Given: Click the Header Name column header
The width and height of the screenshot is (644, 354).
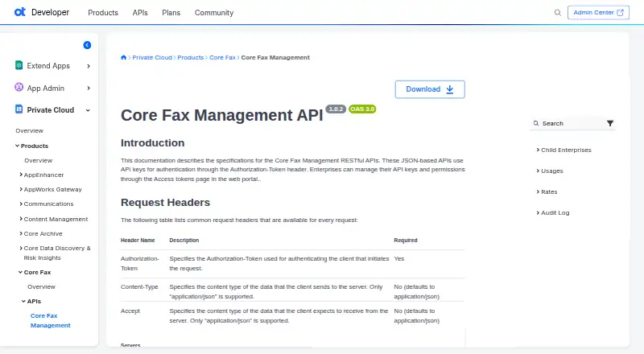Looking at the screenshot, I should coord(138,241).
